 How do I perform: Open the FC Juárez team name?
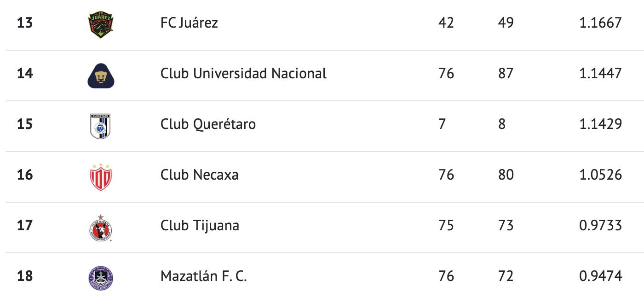(x=189, y=23)
